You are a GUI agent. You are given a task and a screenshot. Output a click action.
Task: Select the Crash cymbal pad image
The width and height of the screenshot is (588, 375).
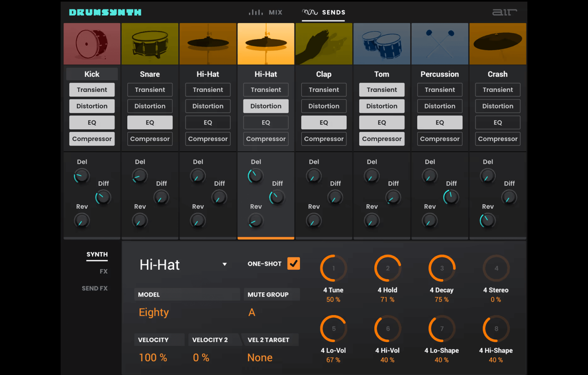click(498, 44)
